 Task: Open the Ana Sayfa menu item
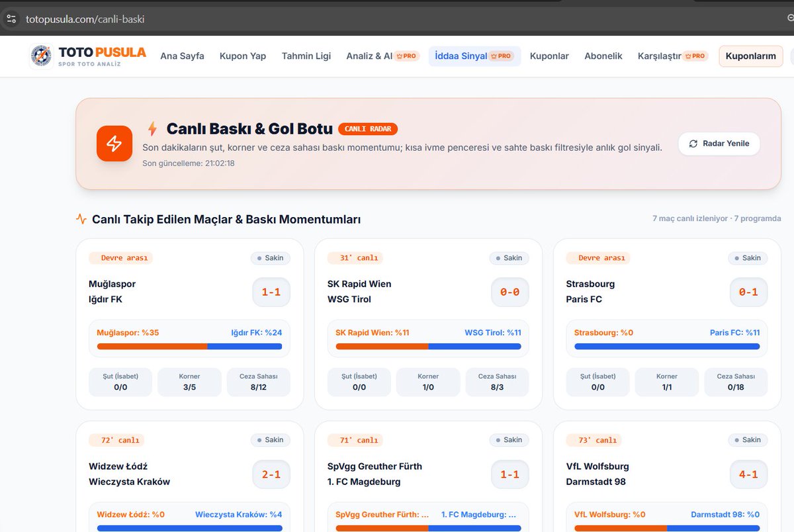click(x=182, y=56)
